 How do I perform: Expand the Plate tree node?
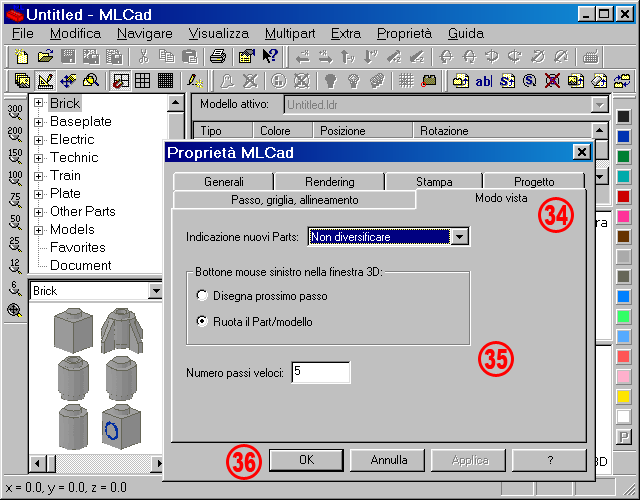[38, 194]
